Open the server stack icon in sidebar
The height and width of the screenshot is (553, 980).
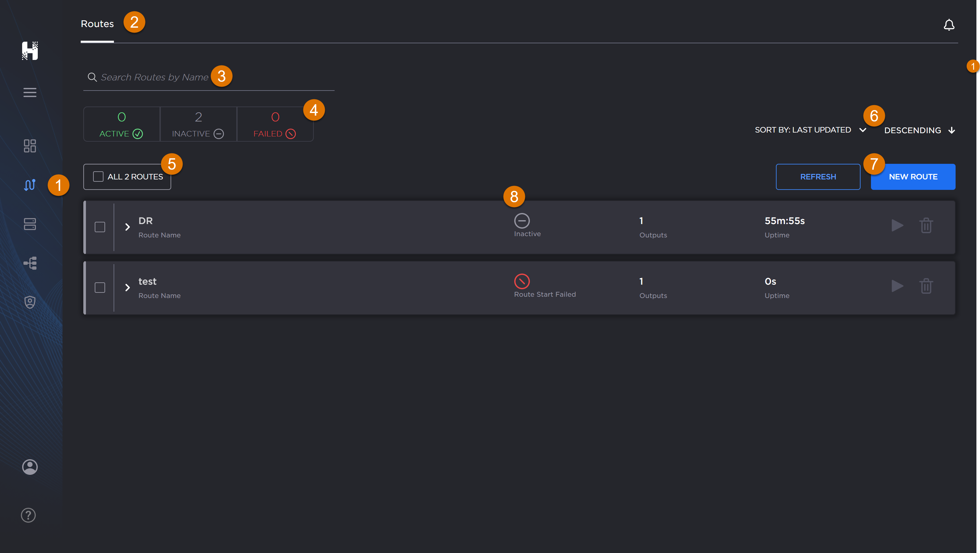(30, 224)
